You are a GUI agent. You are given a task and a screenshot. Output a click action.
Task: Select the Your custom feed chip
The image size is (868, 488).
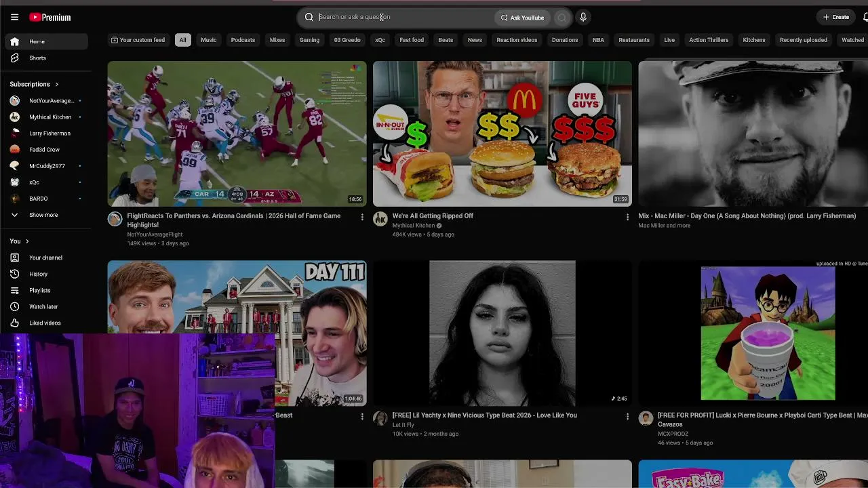point(138,40)
